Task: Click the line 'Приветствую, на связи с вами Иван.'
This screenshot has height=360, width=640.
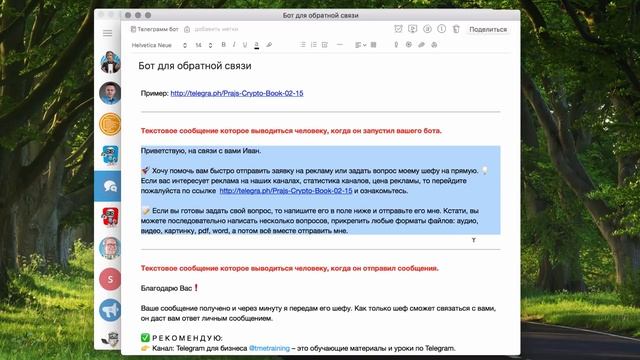Action: (201, 151)
